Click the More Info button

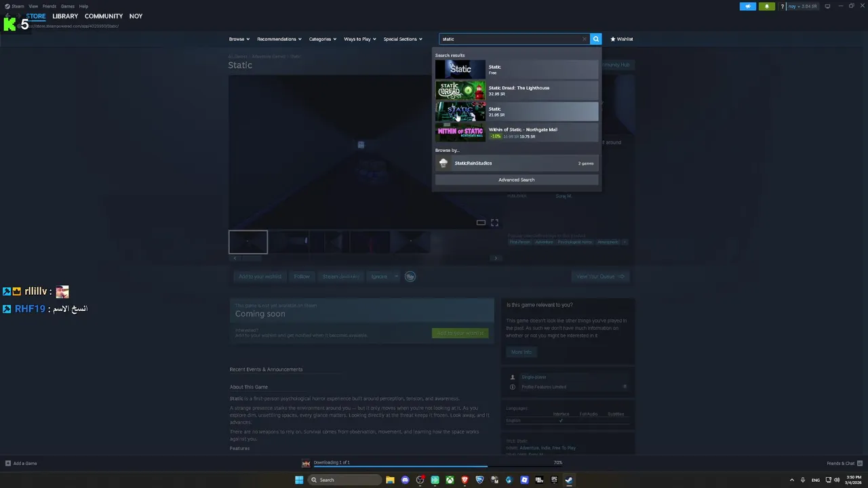coord(521,352)
